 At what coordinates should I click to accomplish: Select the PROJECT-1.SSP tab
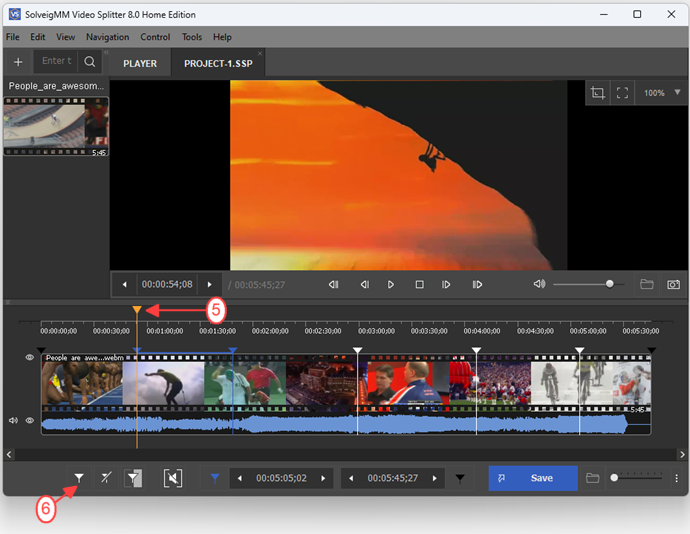pyautogui.click(x=217, y=63)
